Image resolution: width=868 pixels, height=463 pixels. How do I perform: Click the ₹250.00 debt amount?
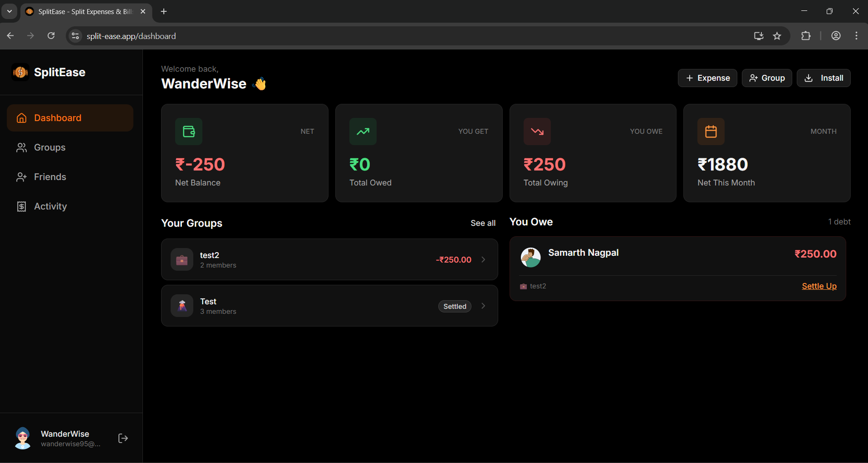pos(815,254)
